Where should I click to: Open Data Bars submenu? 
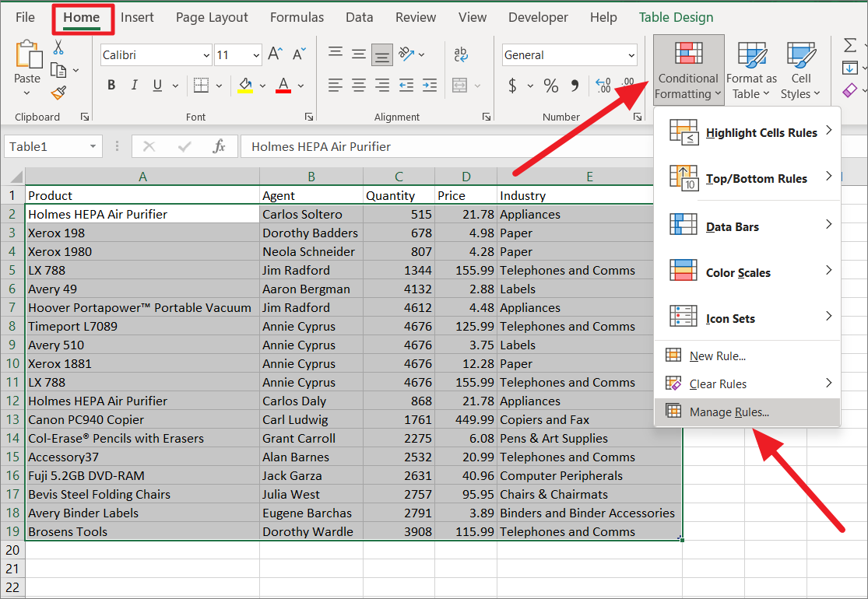(x=747, y=226)
